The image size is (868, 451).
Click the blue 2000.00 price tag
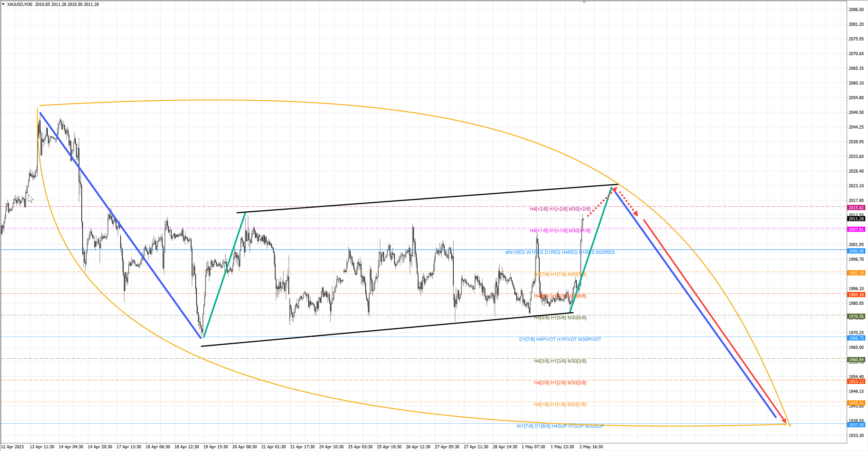(x=856, y=251)
